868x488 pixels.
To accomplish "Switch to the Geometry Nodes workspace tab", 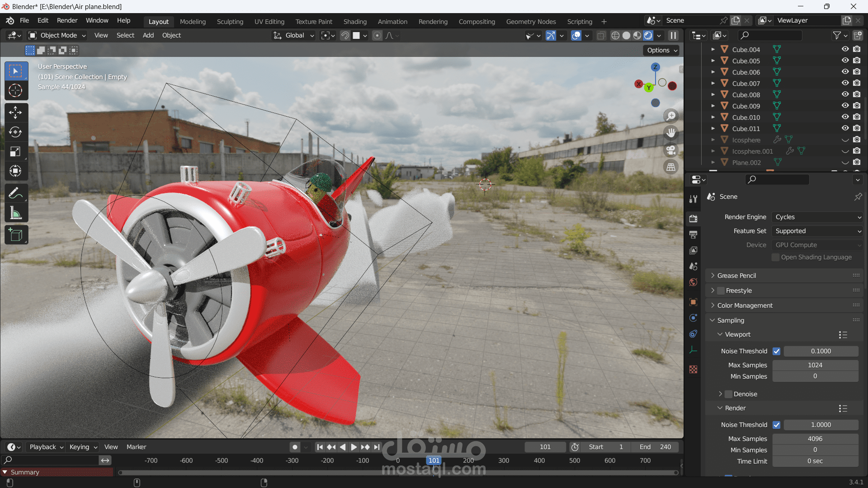I will pyautogui.click(x=531, y=22).
